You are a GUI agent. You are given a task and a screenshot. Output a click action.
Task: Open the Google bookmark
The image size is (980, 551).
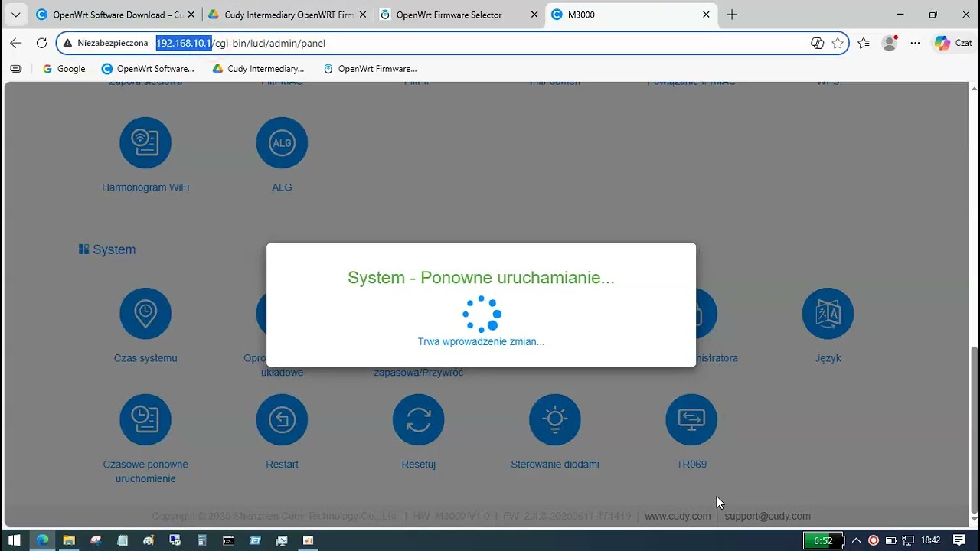(x=64, y=69)
